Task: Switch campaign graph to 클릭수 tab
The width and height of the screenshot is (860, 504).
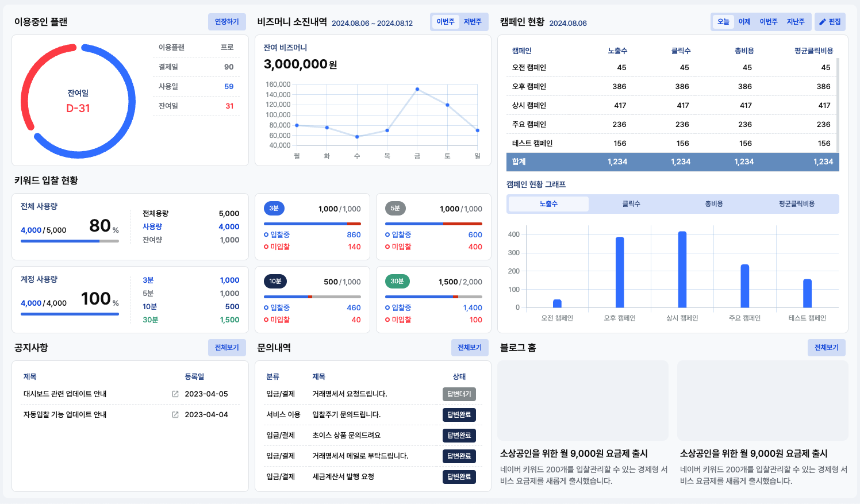Action: pos(631,204)
